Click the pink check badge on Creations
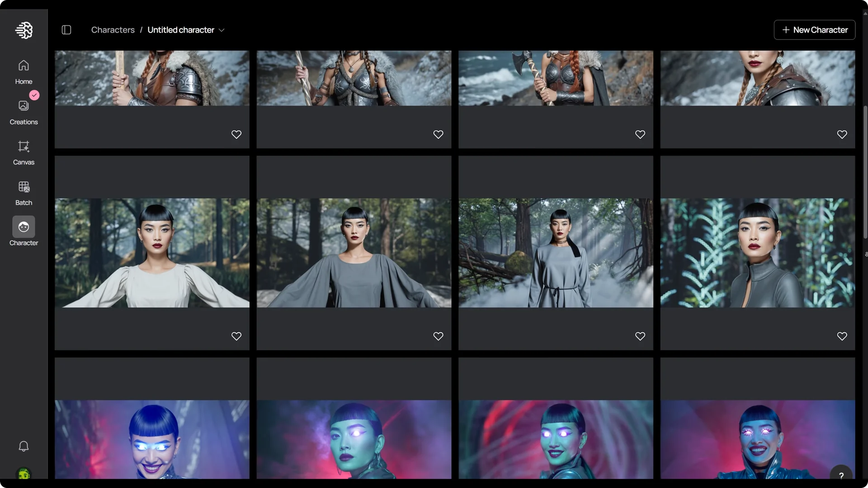Image resolution: width=868 pixels, height=488 pixels. 34,95
